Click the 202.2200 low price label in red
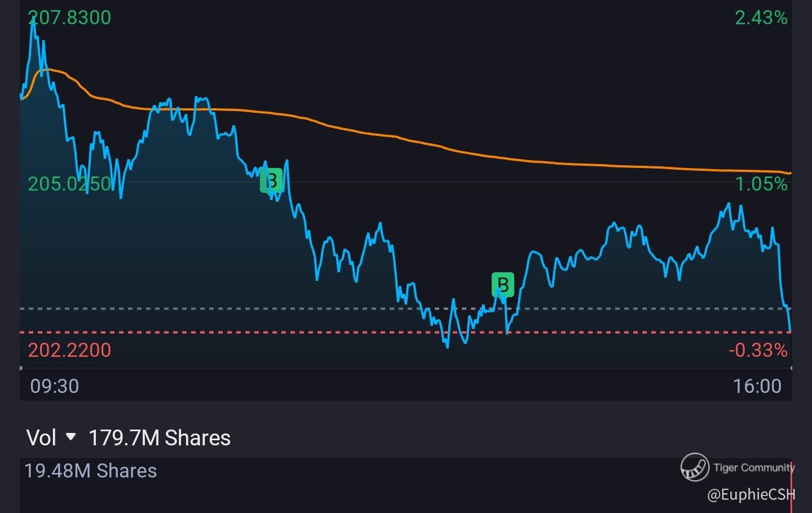Viewport: 812px width, 513px height. [70, 350]
